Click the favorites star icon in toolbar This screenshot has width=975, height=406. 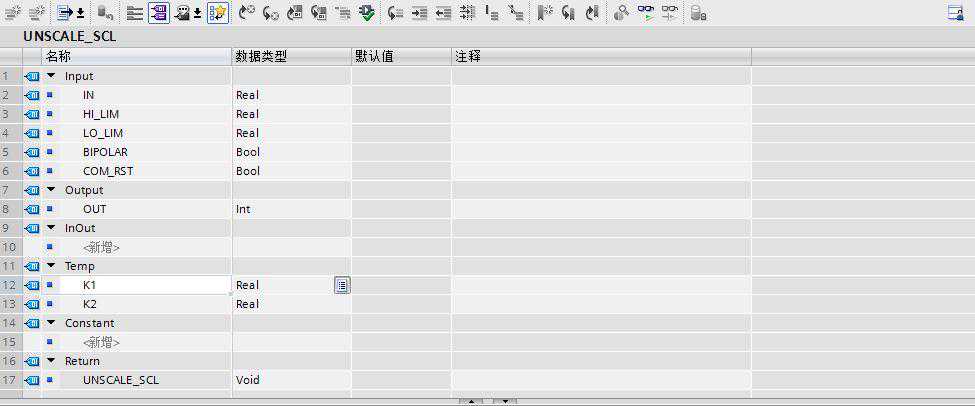pyautogui.click(x=217, y=13)
